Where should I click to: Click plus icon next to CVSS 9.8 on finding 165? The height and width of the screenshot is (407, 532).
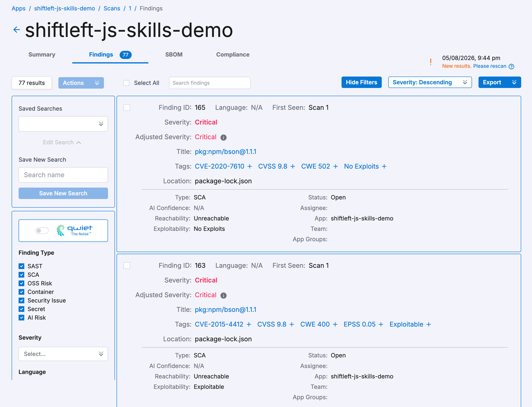coord(293,166)
